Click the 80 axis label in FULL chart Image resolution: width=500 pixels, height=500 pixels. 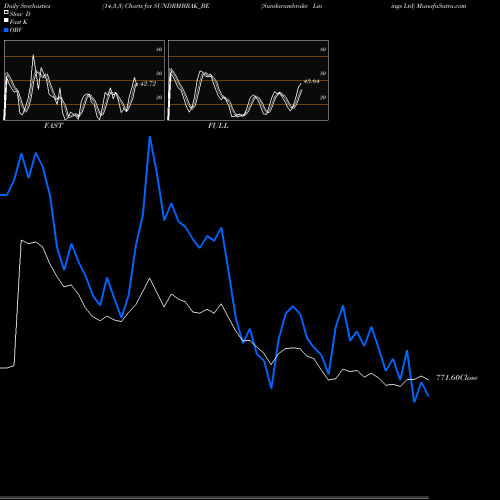(323, 49)
